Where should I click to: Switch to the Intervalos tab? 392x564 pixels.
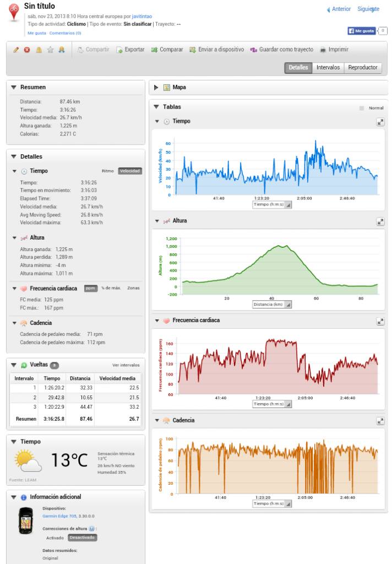[x=328, y=68]
